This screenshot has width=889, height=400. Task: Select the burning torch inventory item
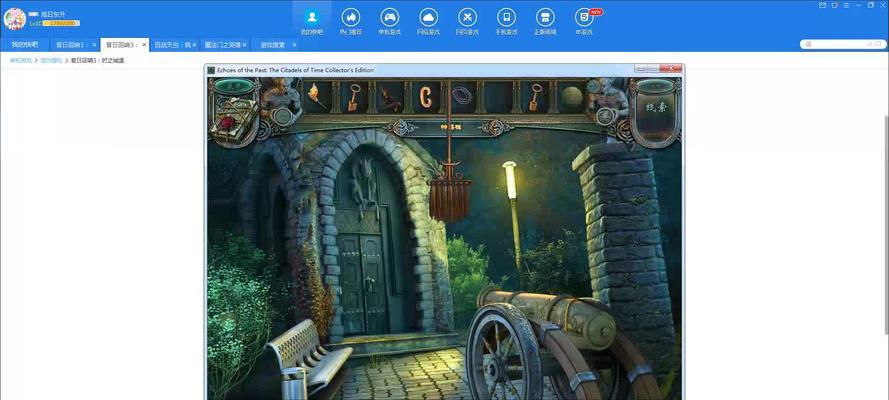coord(317,96)
